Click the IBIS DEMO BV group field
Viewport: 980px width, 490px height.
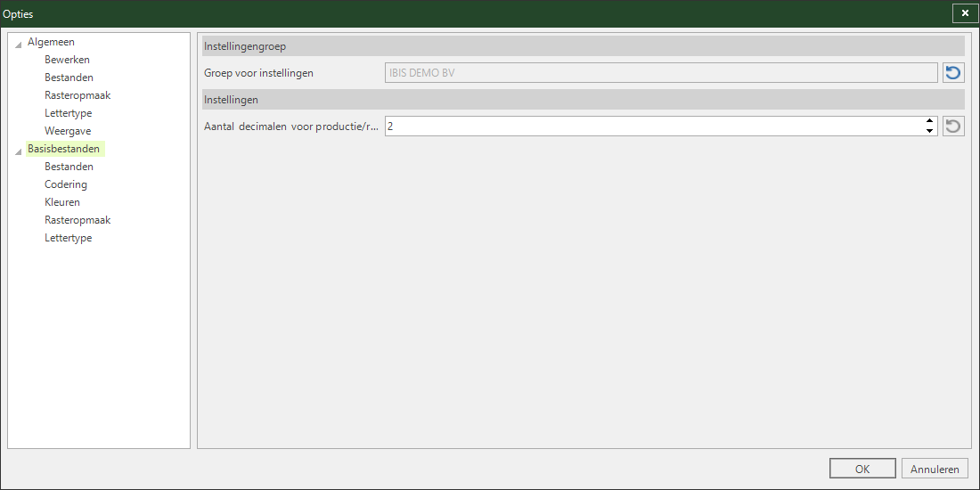click(661, 73)
